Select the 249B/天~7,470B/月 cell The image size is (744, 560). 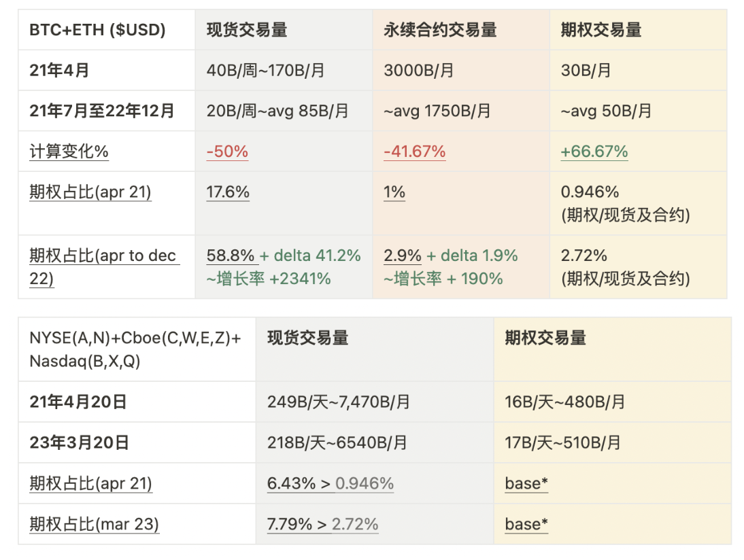point(374,402)
